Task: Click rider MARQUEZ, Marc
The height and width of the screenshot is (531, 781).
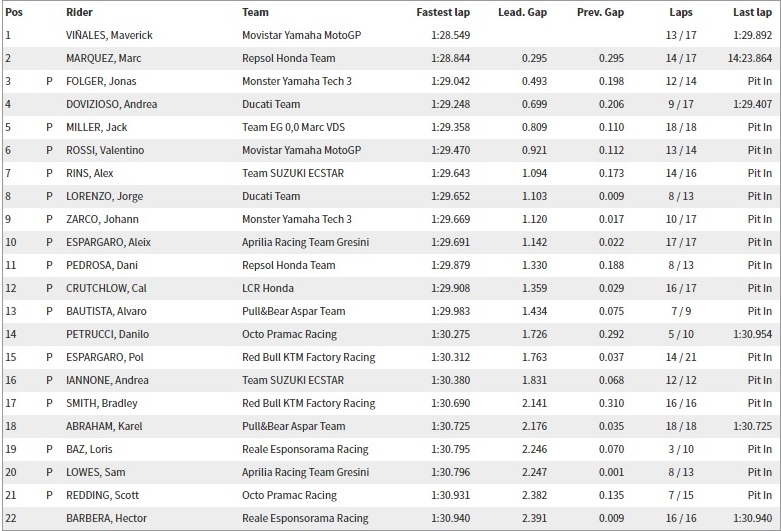Action: (104, 58)
